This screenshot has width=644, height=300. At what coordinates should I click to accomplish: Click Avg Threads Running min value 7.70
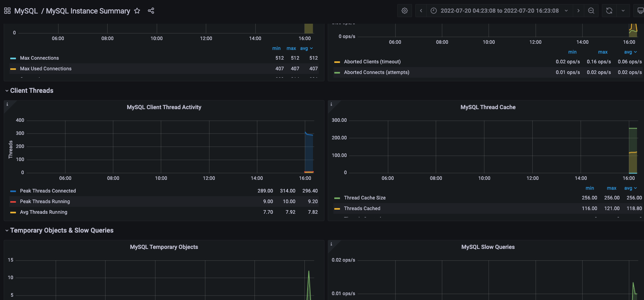pos(268,212)
